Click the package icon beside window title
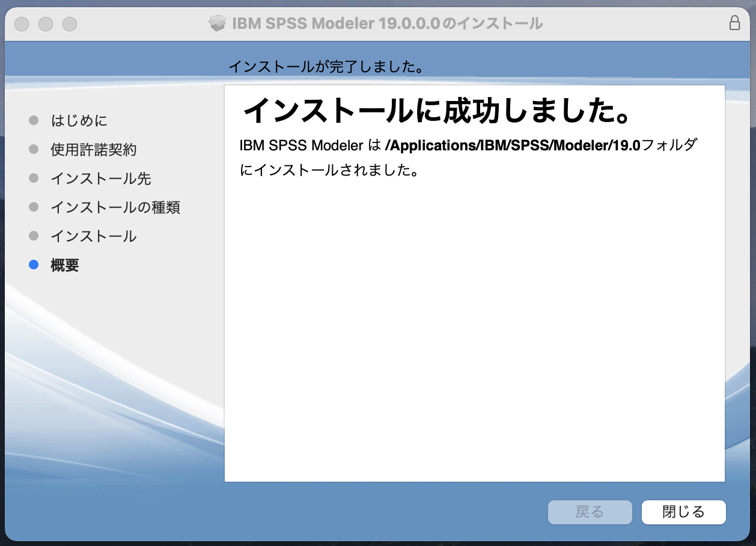The image size is (756, 546). click(x=217, y=23)
